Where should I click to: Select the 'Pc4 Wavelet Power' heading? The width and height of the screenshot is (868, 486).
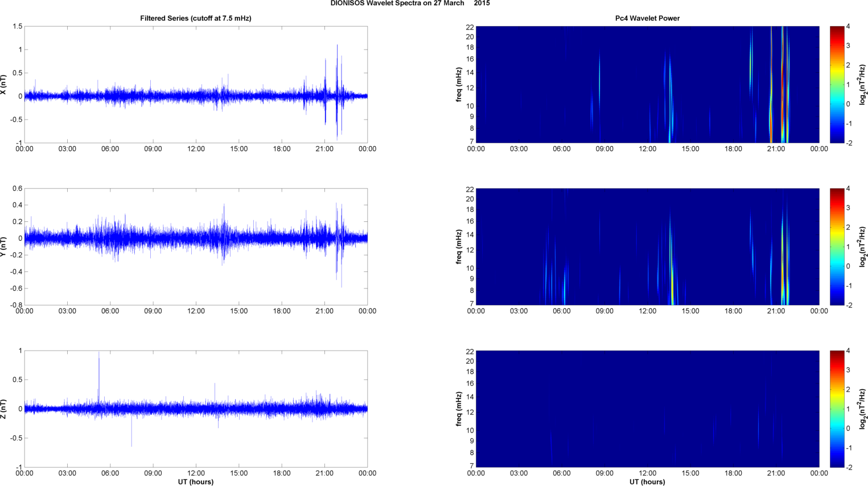(647, 18)
